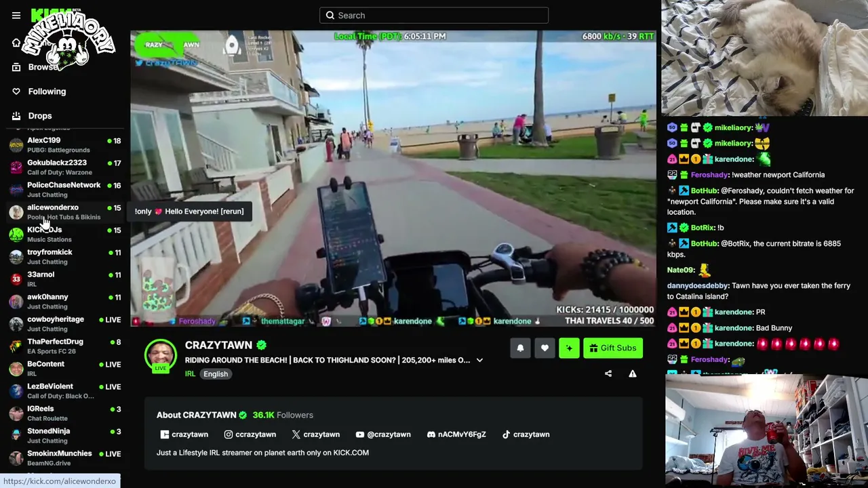This screenshot has height=488, width=868.
Task: Open the hamburger sidebar menu
Action: [x=16, y=16]
